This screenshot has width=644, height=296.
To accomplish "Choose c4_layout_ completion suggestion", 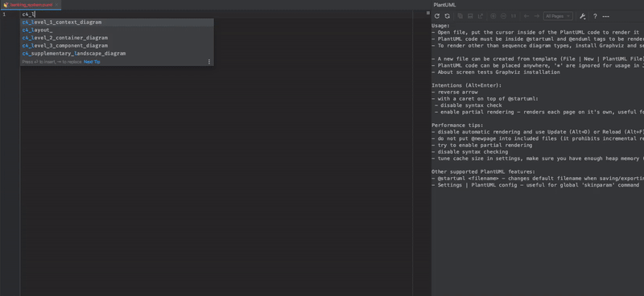I will coord(117,30).
